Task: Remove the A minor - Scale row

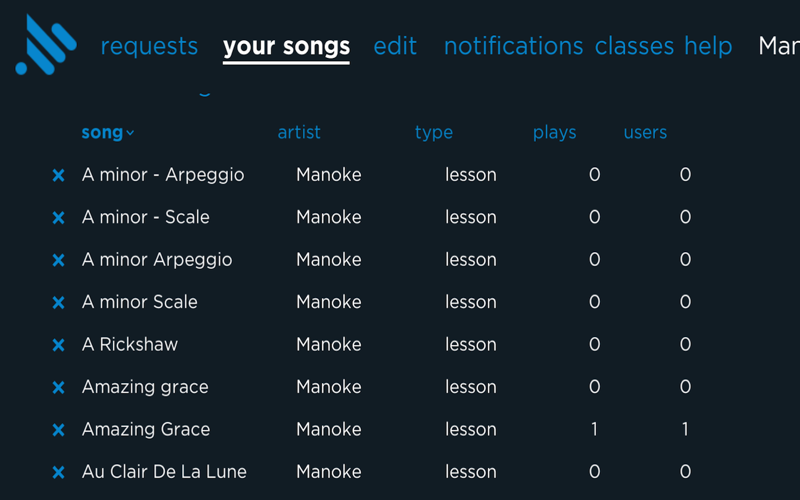Action: point(58,218)
